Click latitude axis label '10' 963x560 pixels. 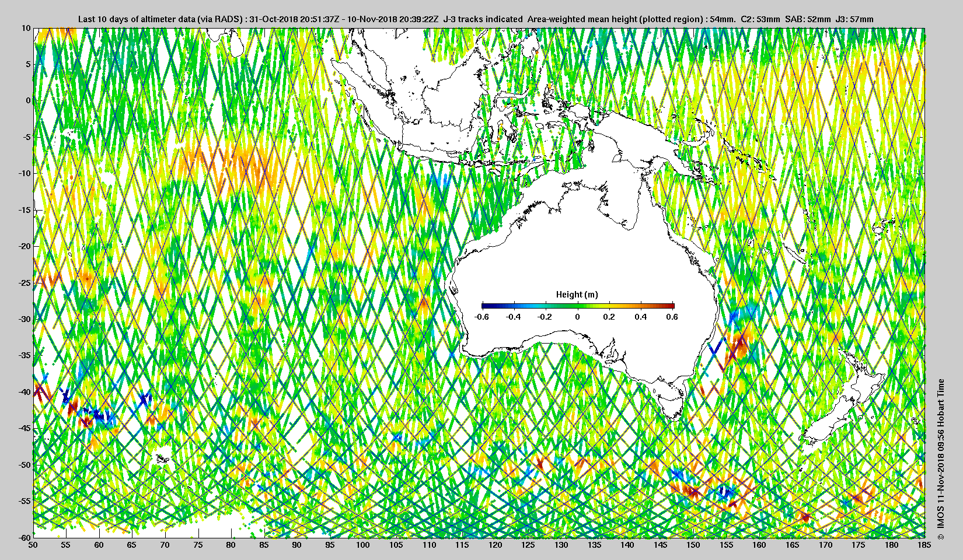coord(26,27)
